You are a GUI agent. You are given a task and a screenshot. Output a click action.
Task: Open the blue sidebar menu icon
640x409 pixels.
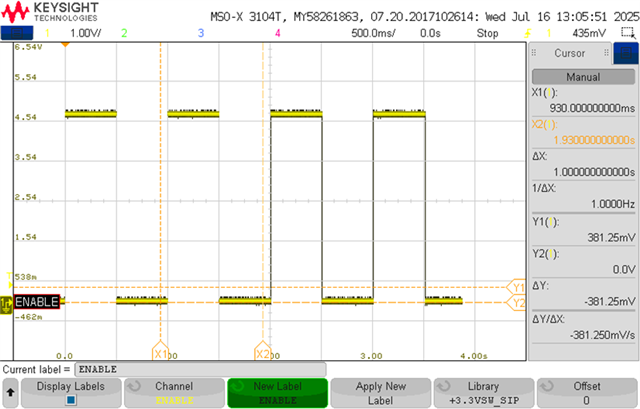[626, 53]
